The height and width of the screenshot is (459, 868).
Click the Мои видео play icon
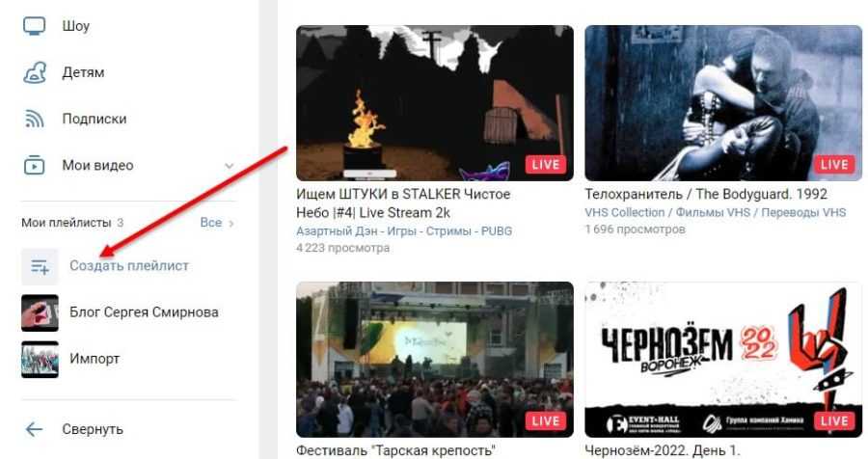click(34, 166)
